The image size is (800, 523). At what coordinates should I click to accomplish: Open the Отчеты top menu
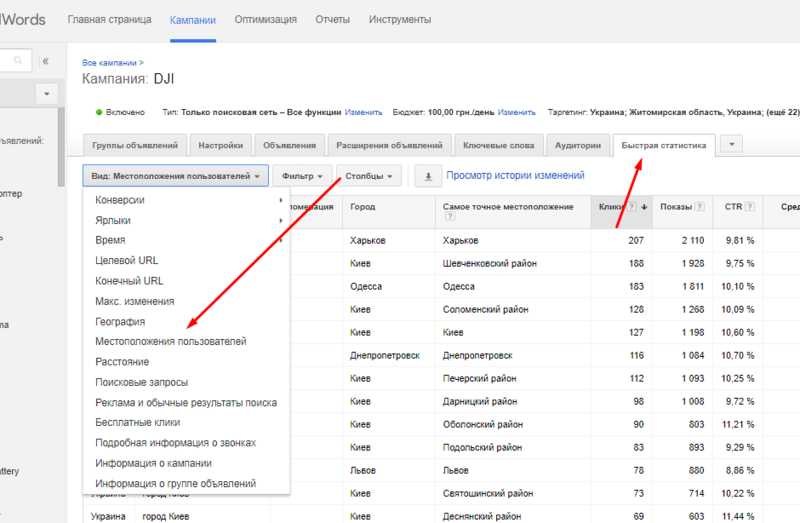tap(333, 20)
